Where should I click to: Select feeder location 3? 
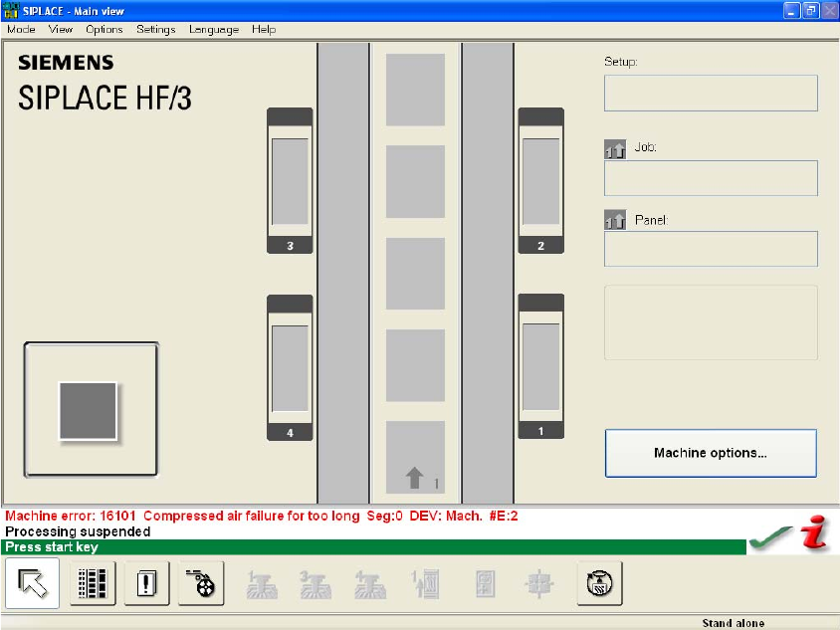tap(290, 180)
